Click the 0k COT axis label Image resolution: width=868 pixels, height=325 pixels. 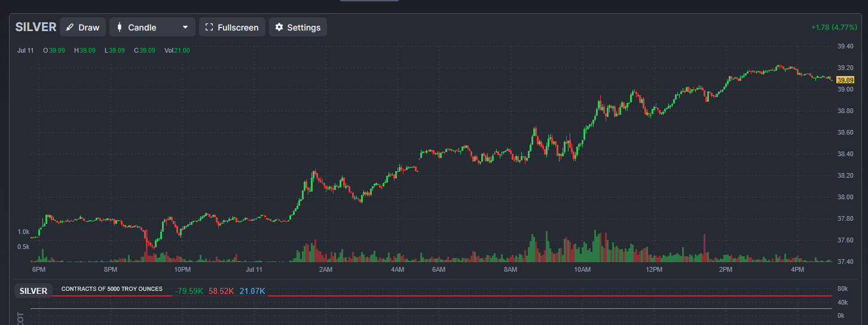840,315
